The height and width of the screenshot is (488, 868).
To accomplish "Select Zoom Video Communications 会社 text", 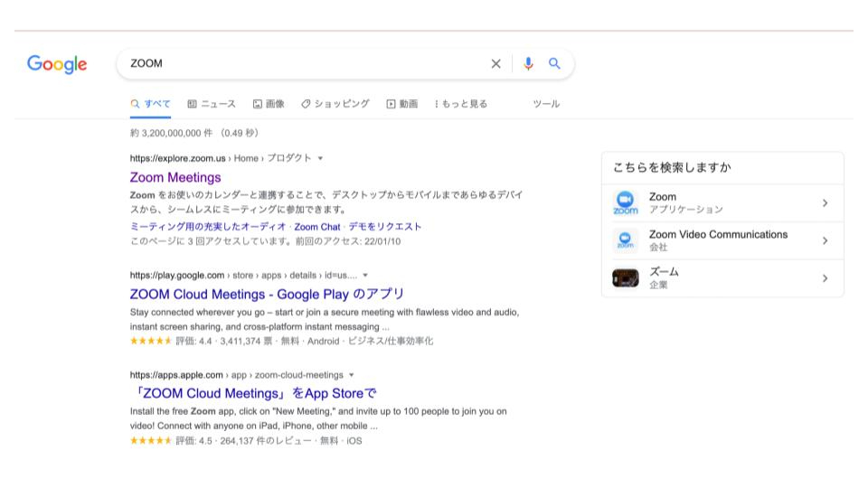I will (718, 240).
